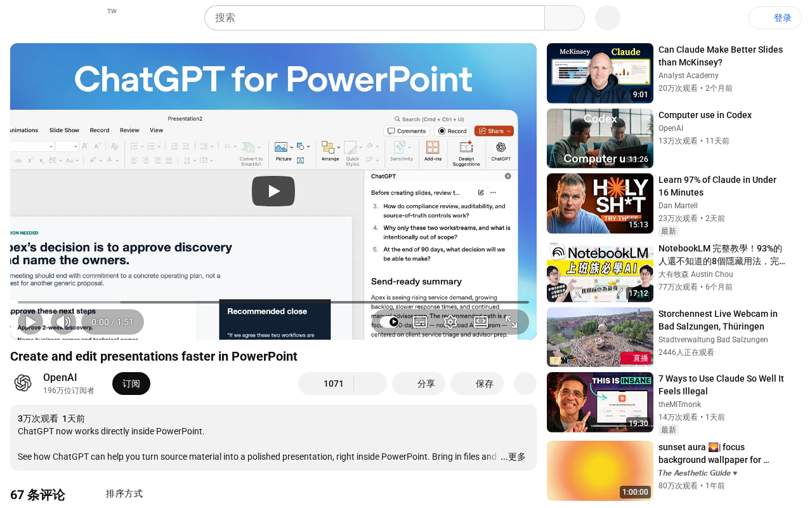Click the search submit button
This screenshot has height=508, width=812.
coord(565,18)
